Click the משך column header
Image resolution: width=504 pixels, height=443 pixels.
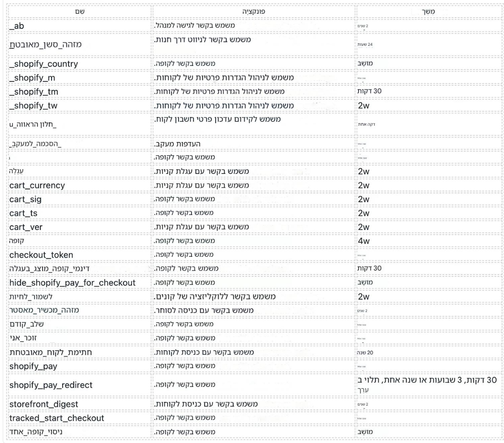[x=428, y=11]
